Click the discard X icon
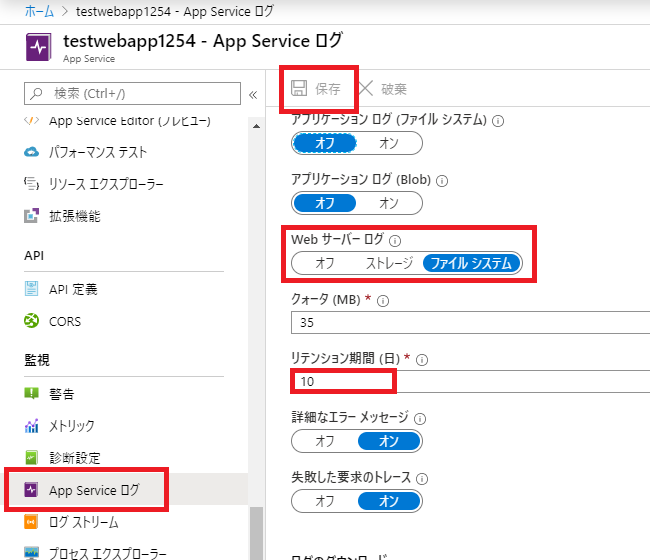The image size is (650, 560). [x=366, y=88]
